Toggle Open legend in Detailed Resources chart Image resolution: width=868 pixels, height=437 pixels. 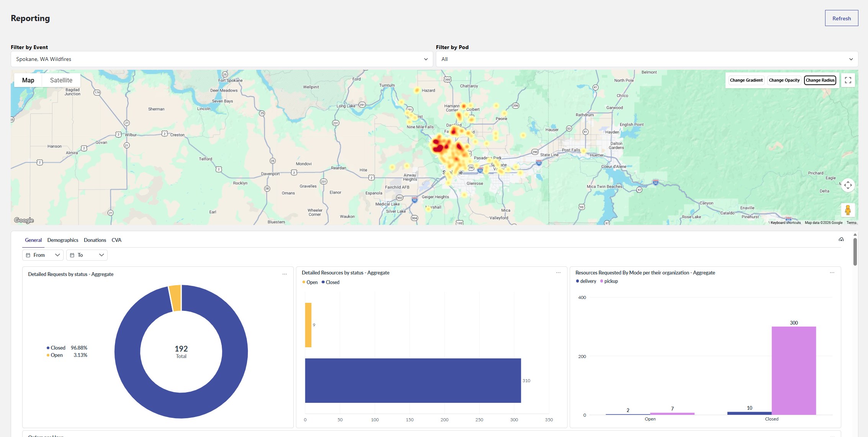point(310,282)
